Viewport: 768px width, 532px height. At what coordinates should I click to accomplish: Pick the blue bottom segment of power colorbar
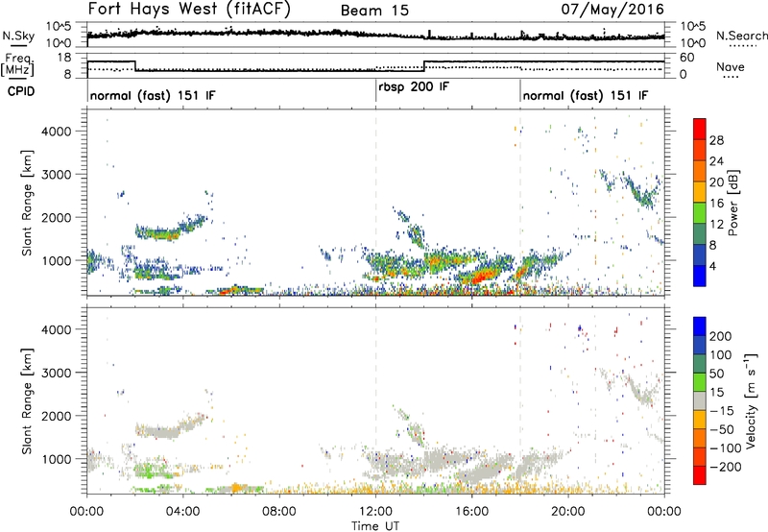(700, 276)
